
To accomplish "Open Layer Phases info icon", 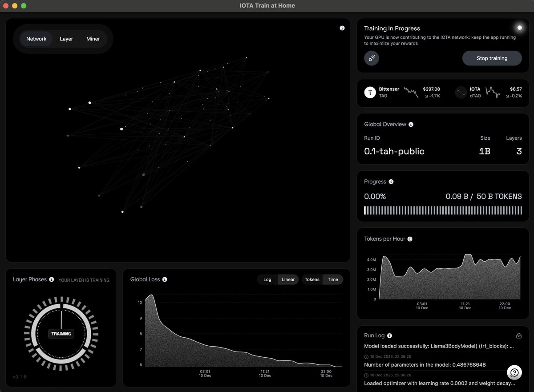I will (52, 279).
